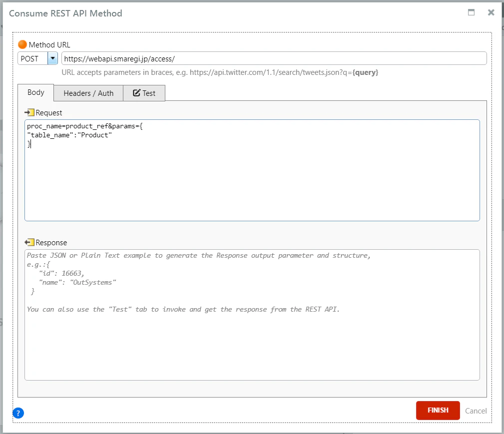Click inside the Request body text area
The image size is (504, 434).
[x=252, y=170]
